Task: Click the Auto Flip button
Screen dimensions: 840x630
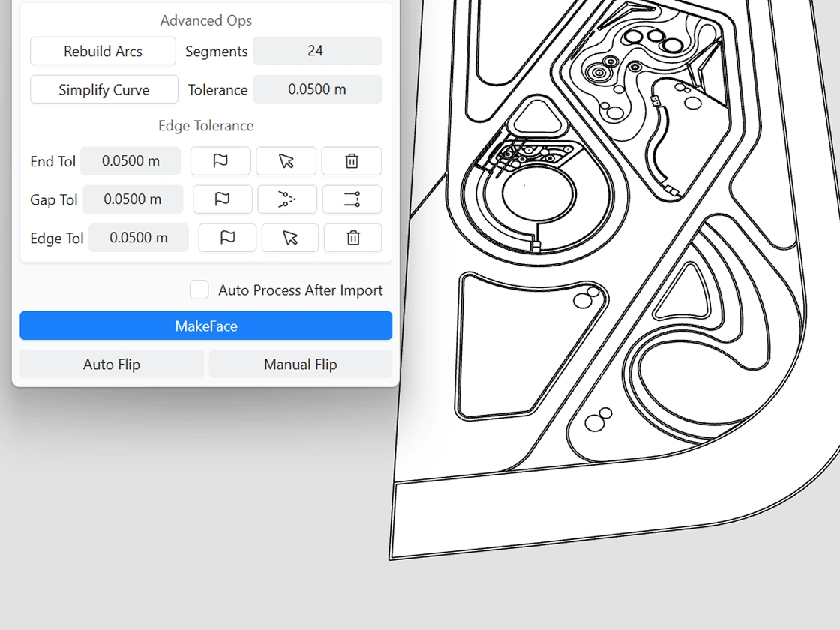Action: pyautogui.click(x=112, y=364)
